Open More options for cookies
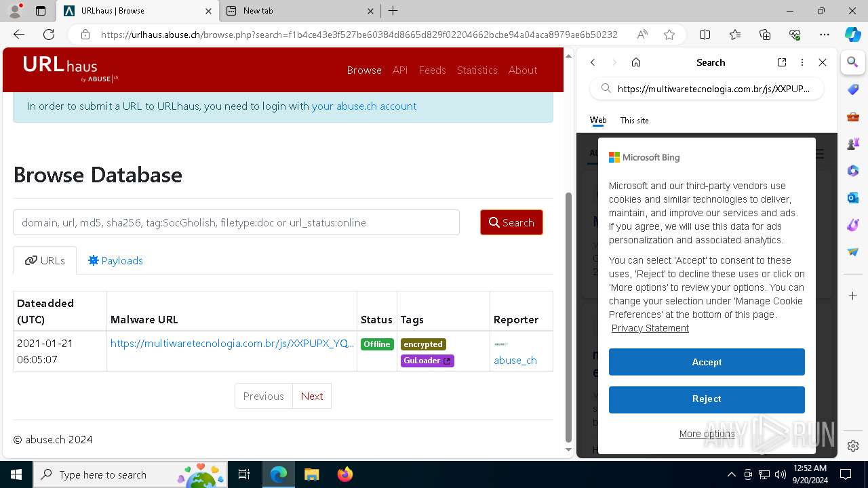 point(707,434)
